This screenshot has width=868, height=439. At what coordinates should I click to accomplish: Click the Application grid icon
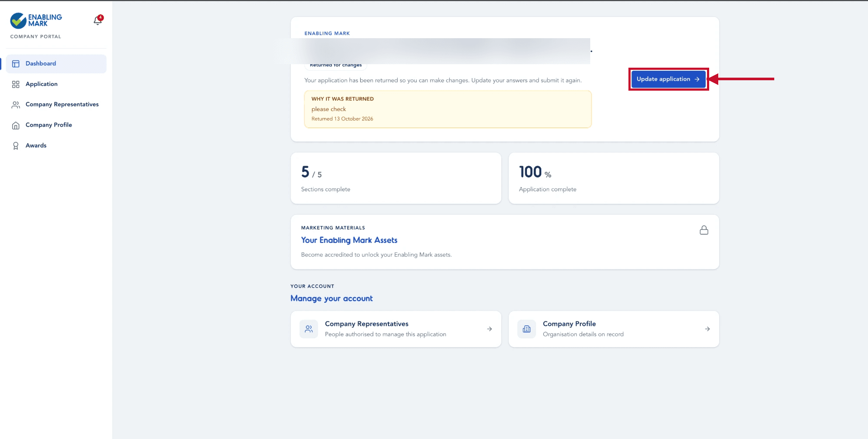pyautogui.click(x=16, y=84)
